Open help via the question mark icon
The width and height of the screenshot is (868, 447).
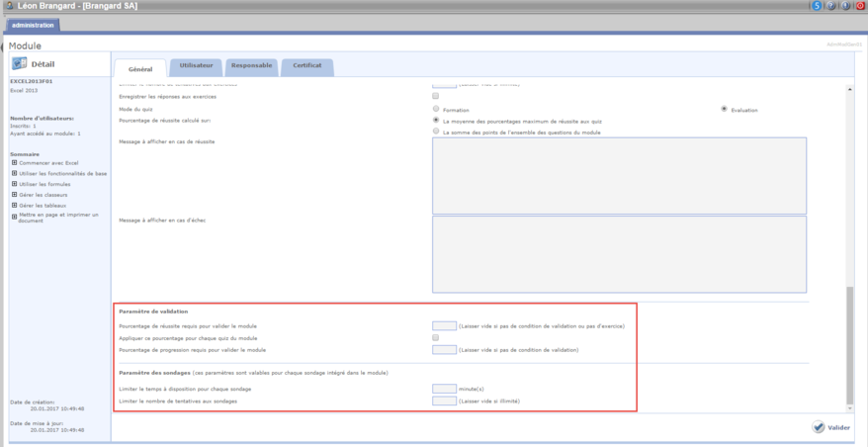click(x=830, y=6)
